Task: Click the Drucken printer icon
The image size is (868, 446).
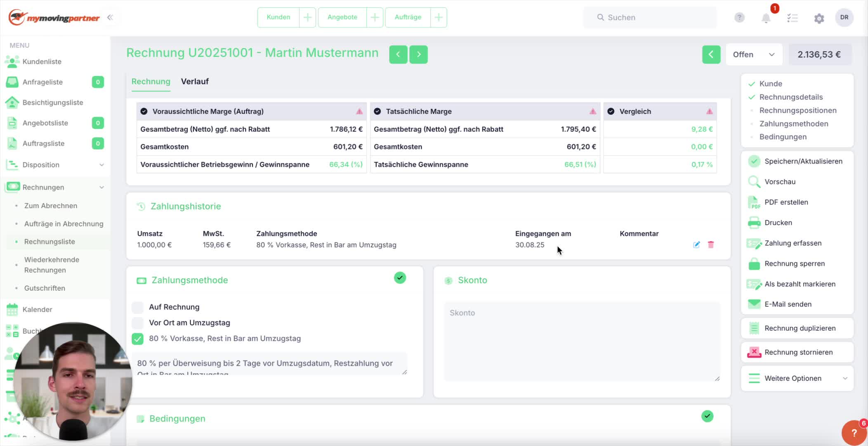Action: click(x=754, y=223)
